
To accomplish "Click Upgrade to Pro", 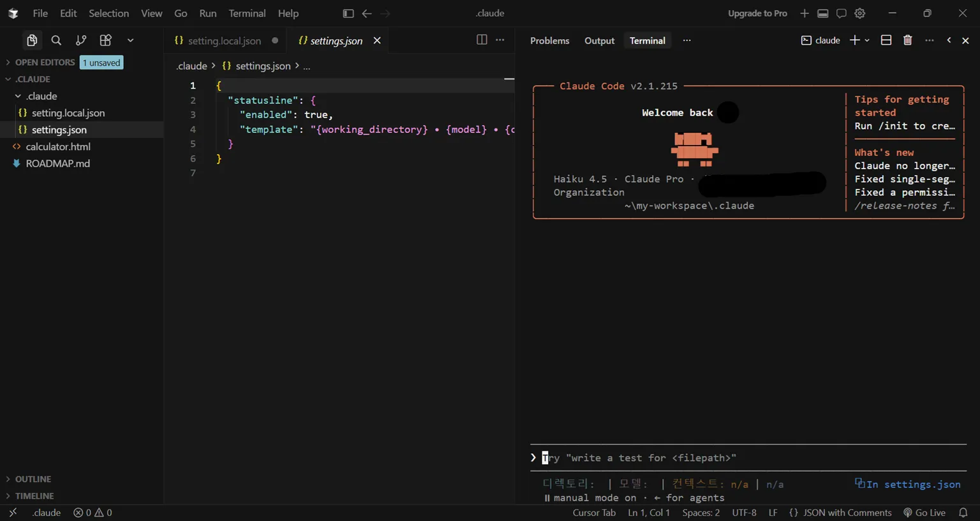I will [x=757, y=13].
